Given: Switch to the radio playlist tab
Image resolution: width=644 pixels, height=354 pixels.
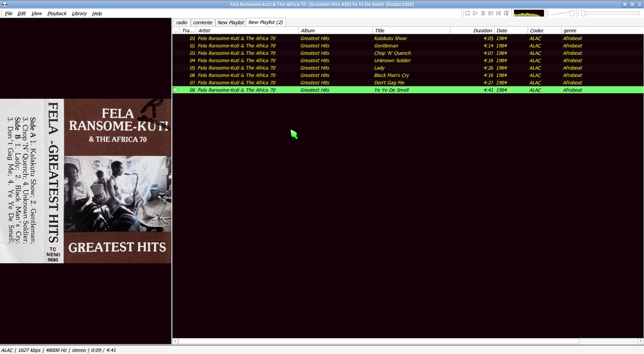Looking at the screenshot, I should click(x=182, y=23).
